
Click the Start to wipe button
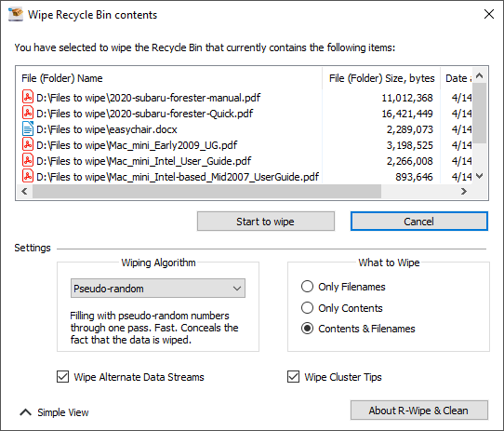pos(266,222)
